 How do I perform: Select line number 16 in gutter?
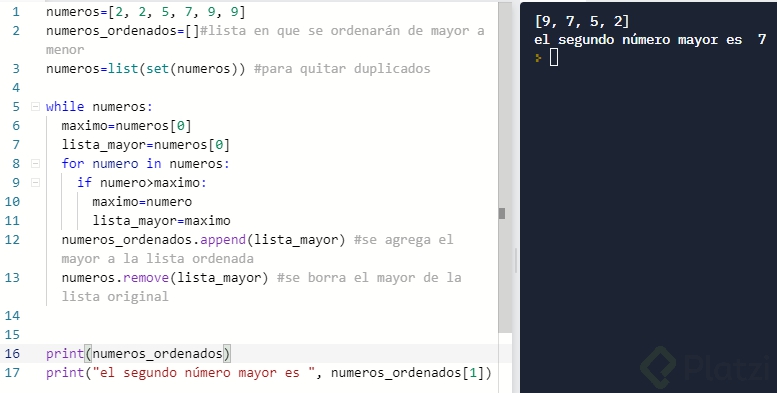pos(12,353)
